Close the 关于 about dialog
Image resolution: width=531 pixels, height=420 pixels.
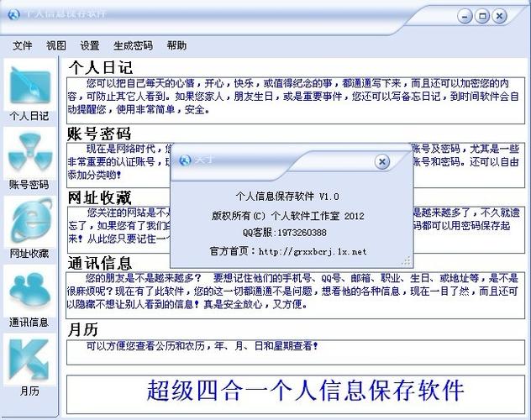pos(382,162)
